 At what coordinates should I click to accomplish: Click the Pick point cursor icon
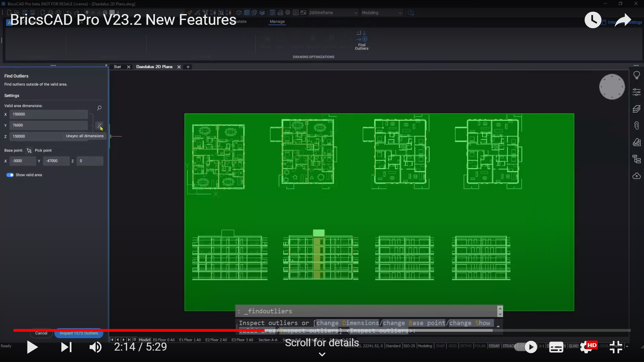[29, 150]
